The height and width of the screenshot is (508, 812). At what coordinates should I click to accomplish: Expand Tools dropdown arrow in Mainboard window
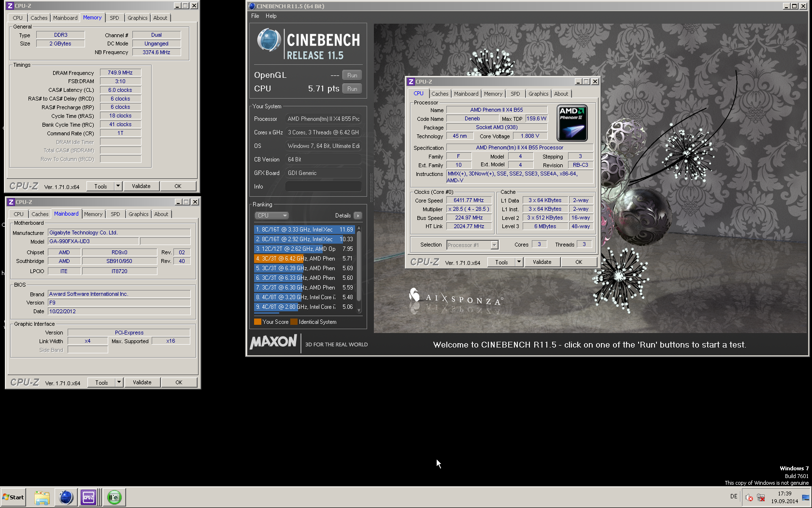119,382
